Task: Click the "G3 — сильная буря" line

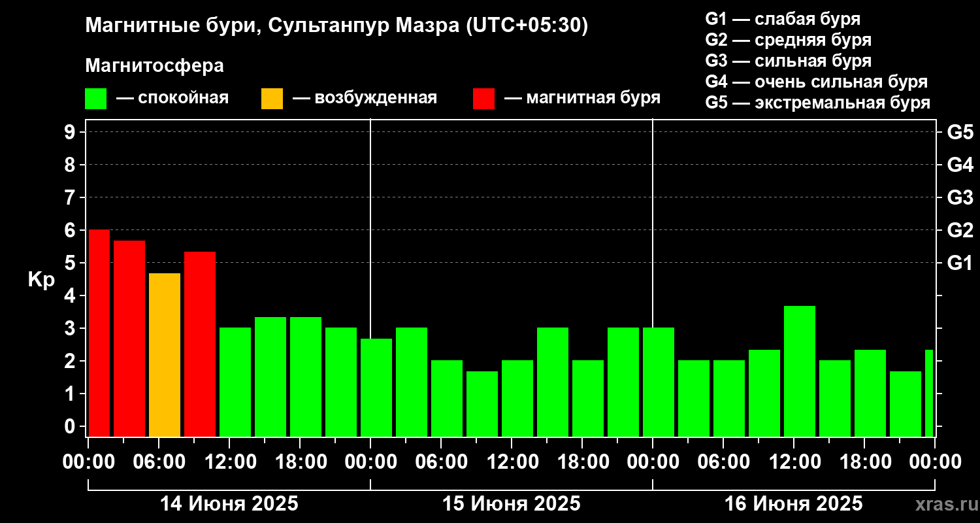Action: click(x=788, y=61)
